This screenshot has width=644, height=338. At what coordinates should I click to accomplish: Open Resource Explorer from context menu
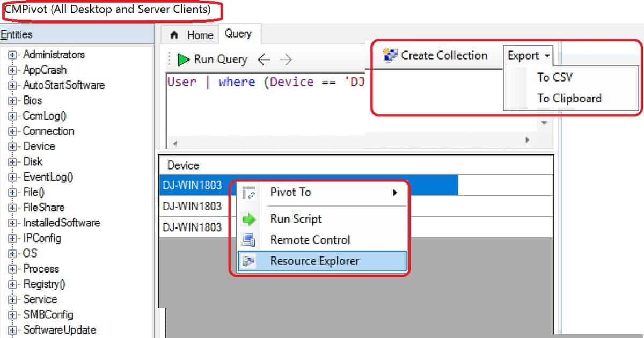click(x=322, y=261)
